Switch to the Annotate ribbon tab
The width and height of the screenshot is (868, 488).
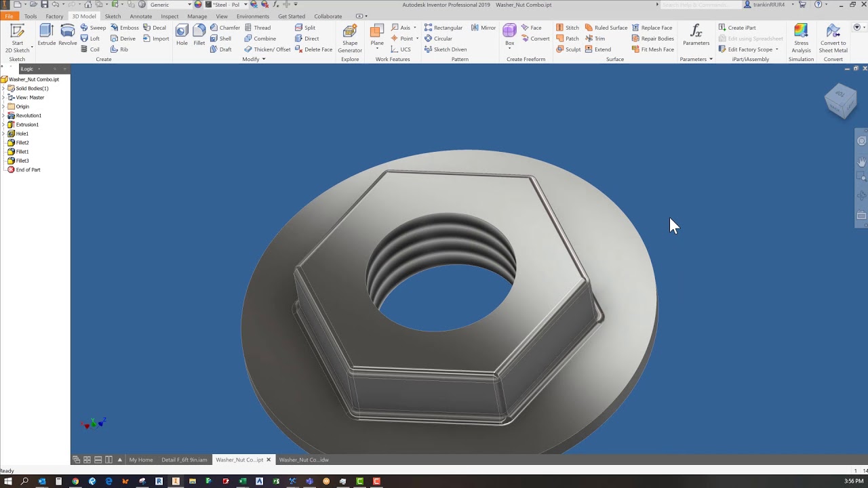(141, 16)
